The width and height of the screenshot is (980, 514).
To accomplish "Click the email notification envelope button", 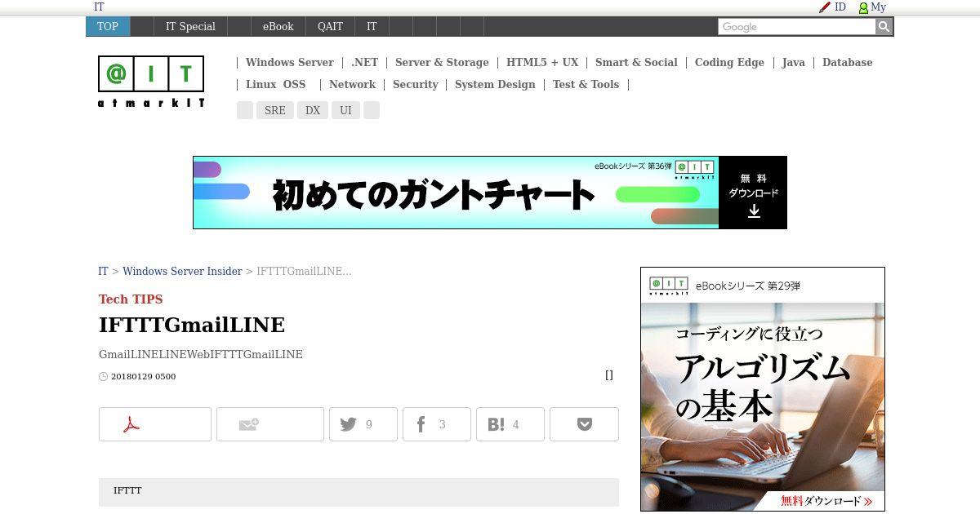I will click(270, 424).
